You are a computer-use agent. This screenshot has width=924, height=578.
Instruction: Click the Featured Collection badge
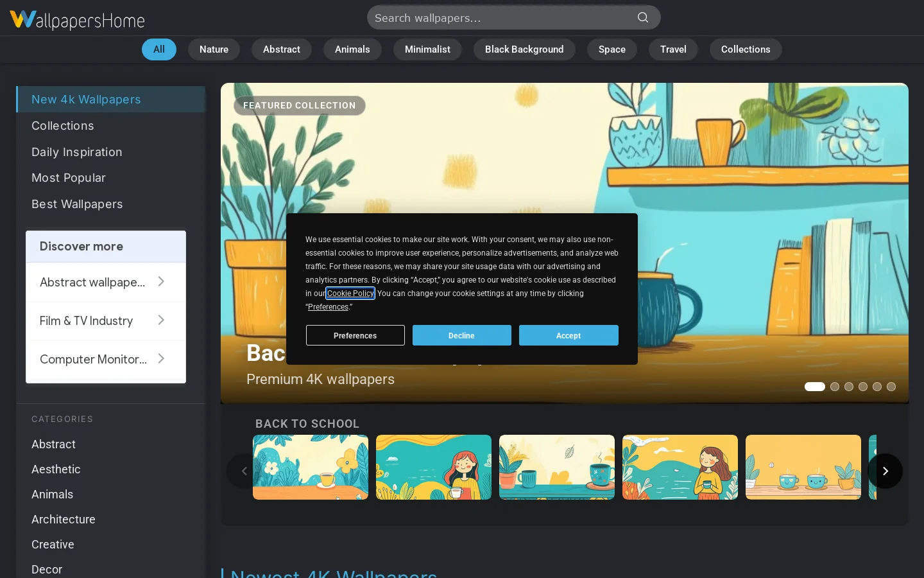click(x=300, y=105)
